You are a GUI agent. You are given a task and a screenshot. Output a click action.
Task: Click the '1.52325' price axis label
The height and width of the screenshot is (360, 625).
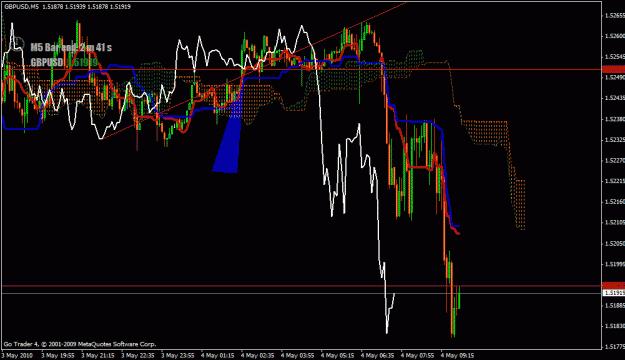click(x=614, y=140)
